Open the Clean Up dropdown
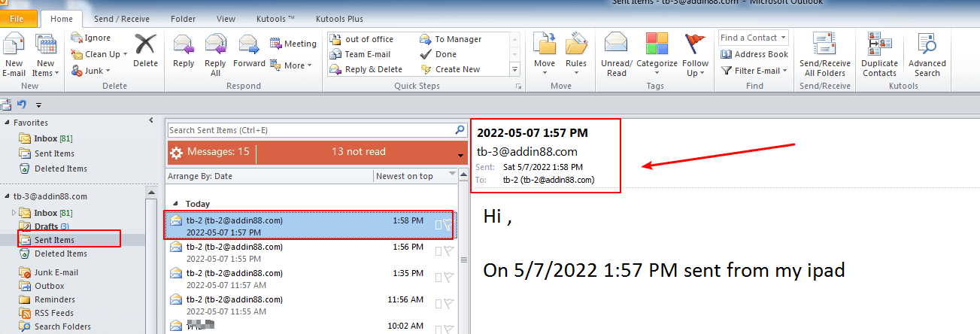The image size is (980, 334). tap(100, 54)
